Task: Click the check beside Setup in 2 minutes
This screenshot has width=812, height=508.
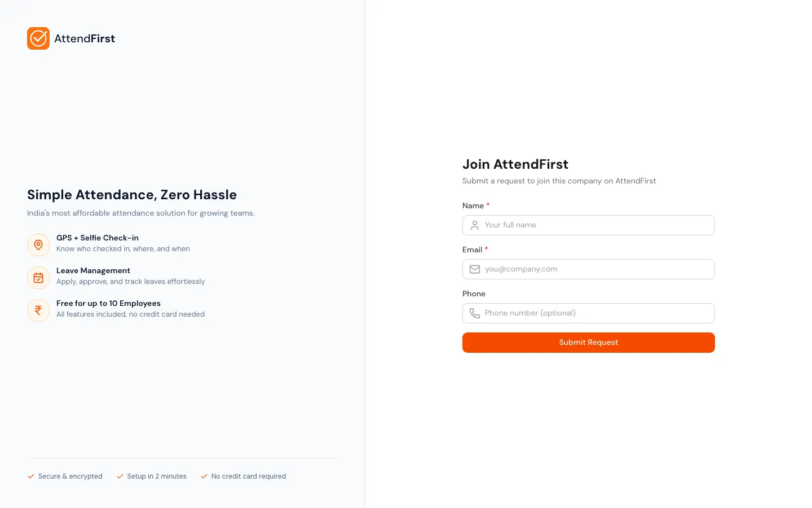Action: (120, 476)
